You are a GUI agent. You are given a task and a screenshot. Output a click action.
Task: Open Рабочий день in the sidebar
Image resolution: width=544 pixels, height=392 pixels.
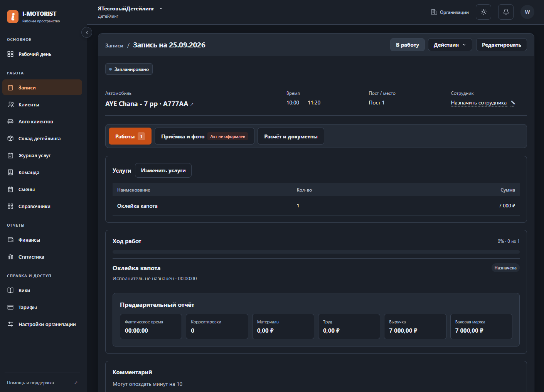(42, 54)
